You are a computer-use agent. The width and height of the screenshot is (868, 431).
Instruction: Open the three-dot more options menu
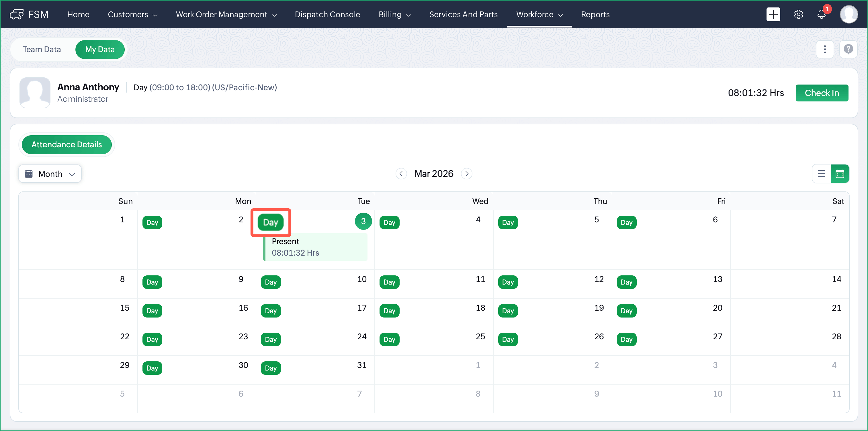(x=824, y=50)
